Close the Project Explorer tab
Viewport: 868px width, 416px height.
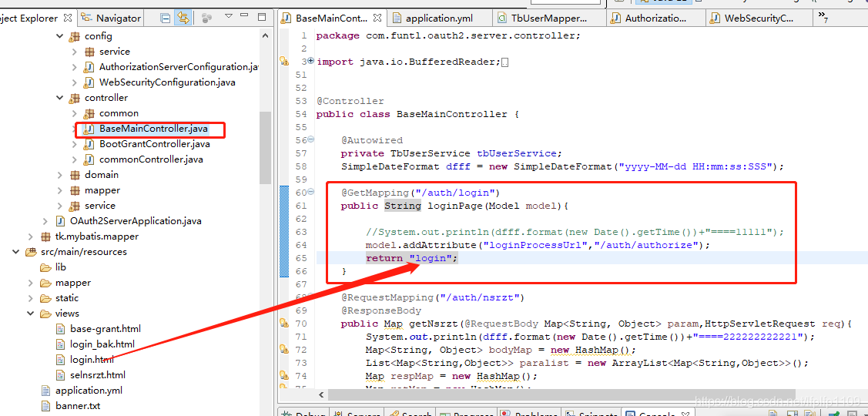click(68, 18)
